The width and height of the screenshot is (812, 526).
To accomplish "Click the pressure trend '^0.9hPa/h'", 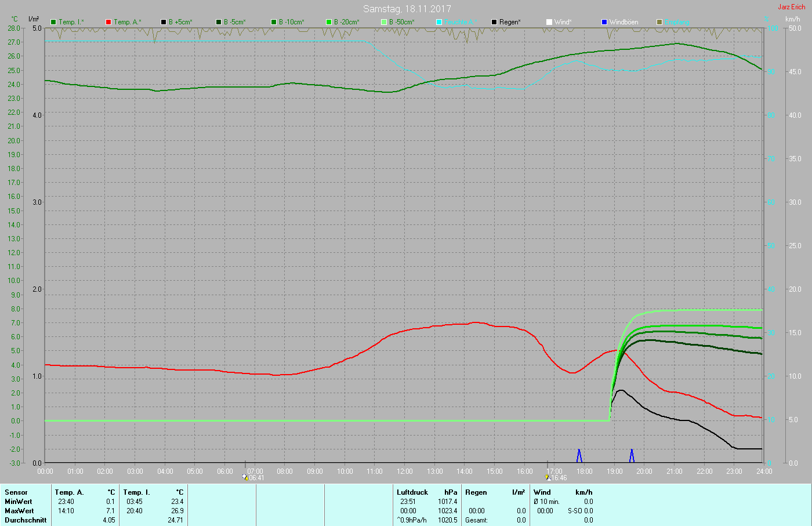I will pos(412,520).
